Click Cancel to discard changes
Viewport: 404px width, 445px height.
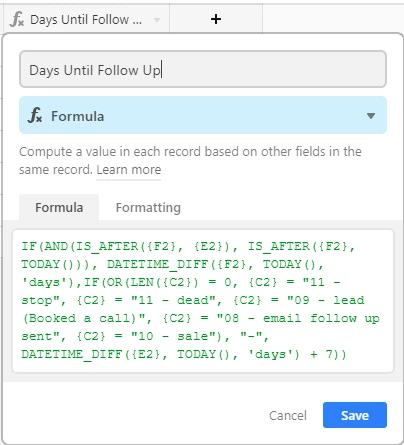tap(288, 415)
